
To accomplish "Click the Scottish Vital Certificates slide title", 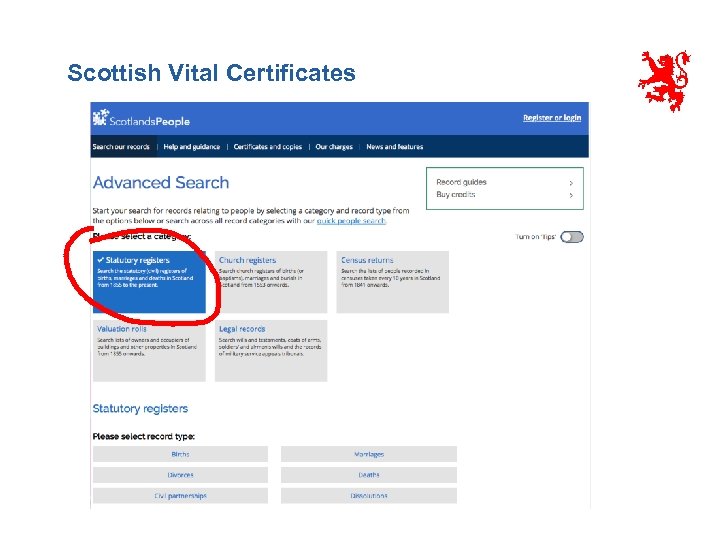I will pyautogui.click(x=211, y=73).
